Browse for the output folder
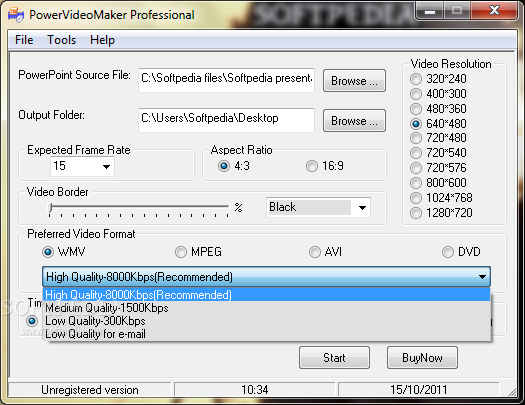This screenshot has width=525, height=405. tap(354, 120)
